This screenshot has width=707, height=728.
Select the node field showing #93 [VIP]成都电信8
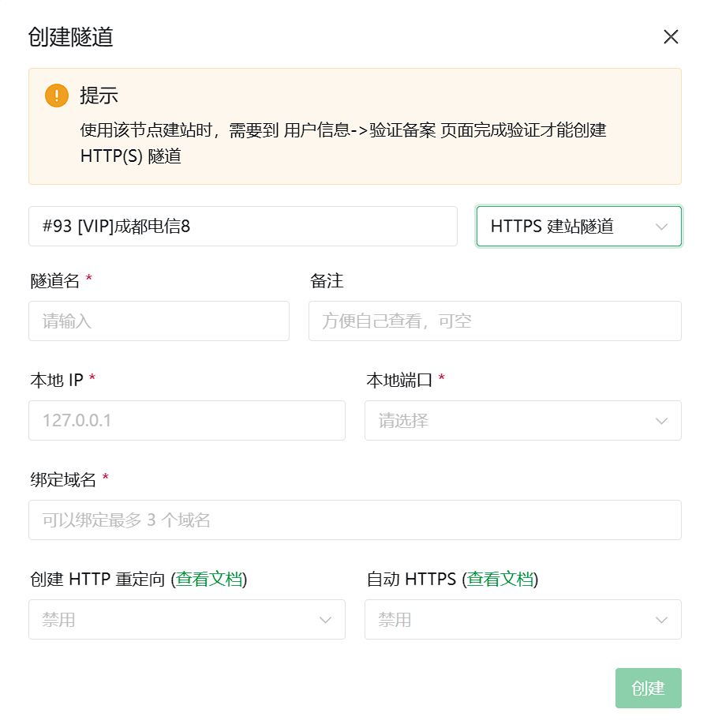pyautogui.click(x=242, y=226)
